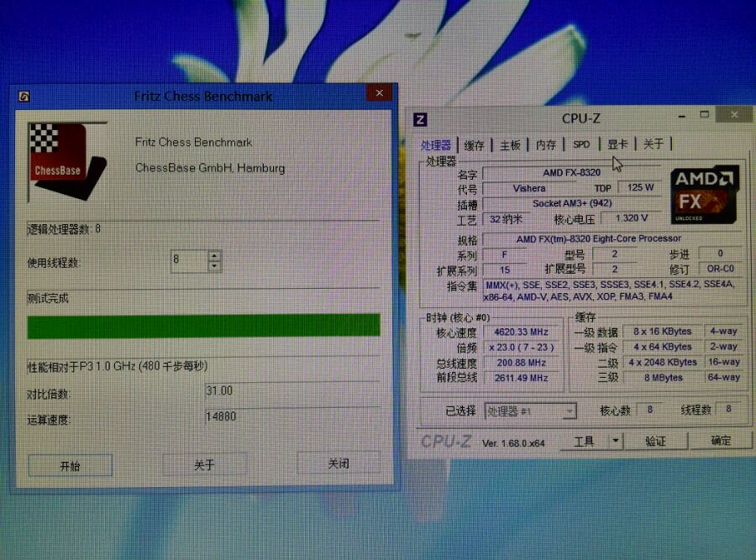Decrease thread count with down arrow

214,266
